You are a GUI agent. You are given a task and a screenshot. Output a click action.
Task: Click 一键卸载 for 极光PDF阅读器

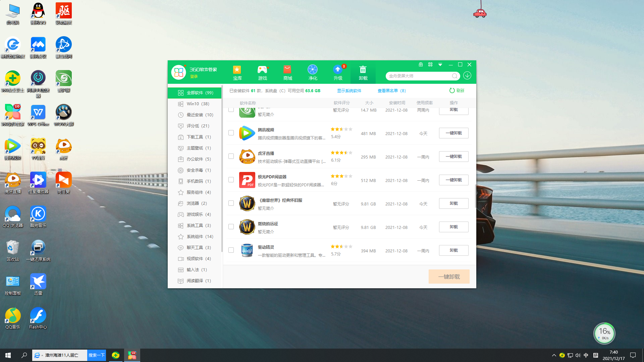pyautogui.click(x=453, y=180)
